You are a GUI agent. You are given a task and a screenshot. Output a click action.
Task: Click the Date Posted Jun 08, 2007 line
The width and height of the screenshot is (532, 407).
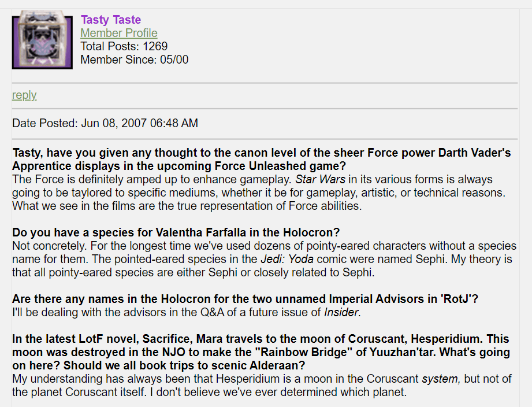(105, 123)
